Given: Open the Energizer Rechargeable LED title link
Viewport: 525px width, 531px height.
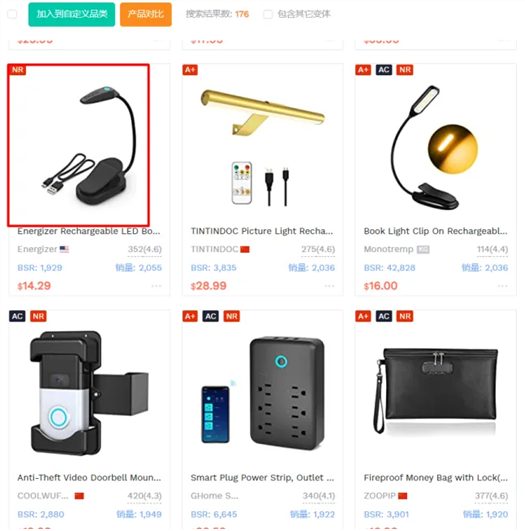Looking at the screenshot, I should click(89, 231).
